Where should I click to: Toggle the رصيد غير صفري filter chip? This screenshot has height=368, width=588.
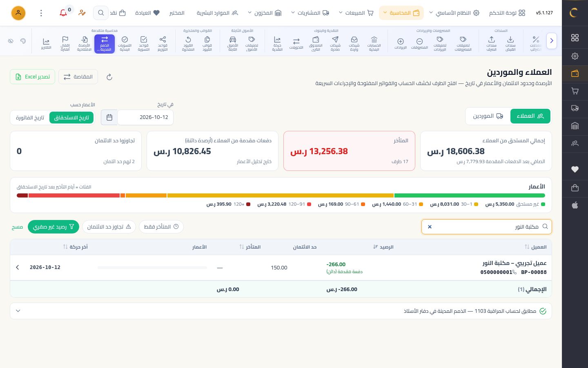click(53, 227)
